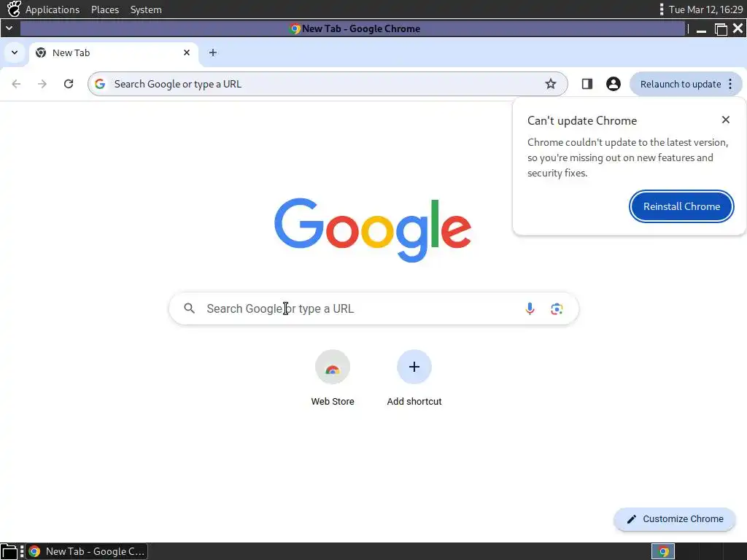Click the Add shortcut plus tile
This screenshot has width=747, height=560.
[x=414, y=367]
